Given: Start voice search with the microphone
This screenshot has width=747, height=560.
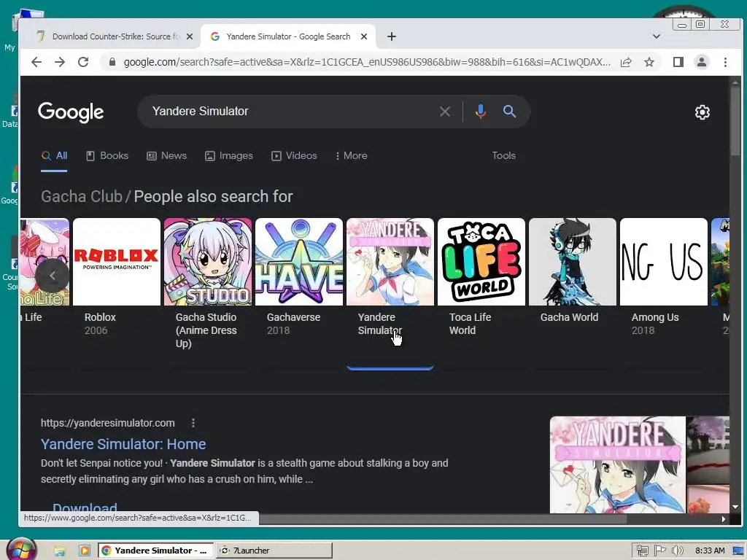Looking at the screenshot, I should tap(480, 112).
